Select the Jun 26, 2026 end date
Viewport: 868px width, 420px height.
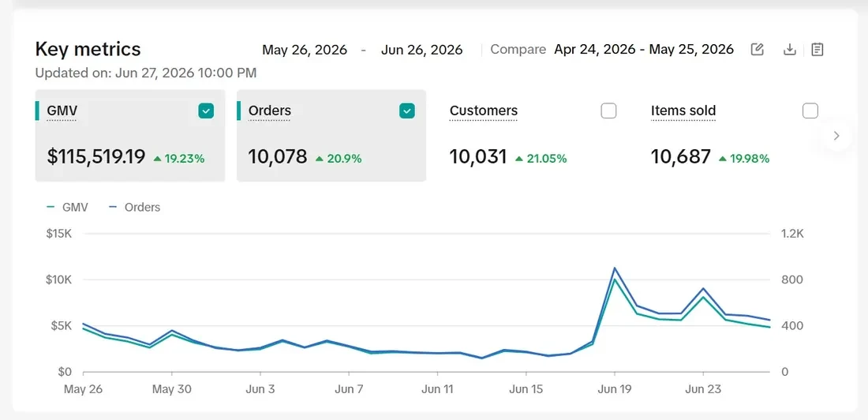422,50
